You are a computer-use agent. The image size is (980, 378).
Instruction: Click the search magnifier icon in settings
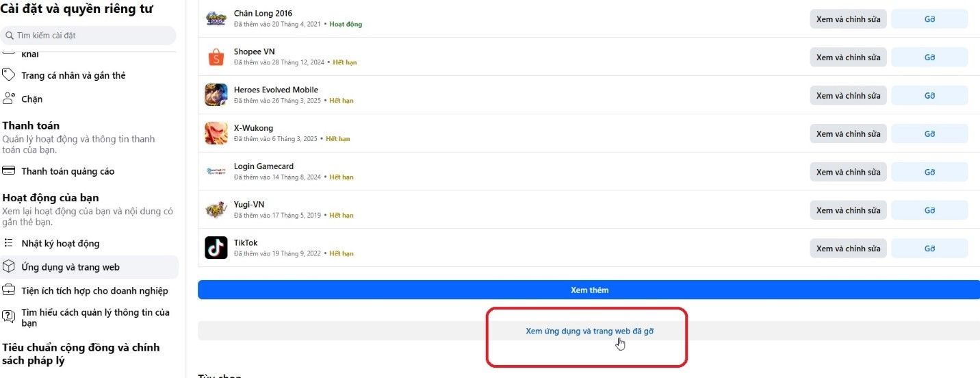tap(10, 36)
